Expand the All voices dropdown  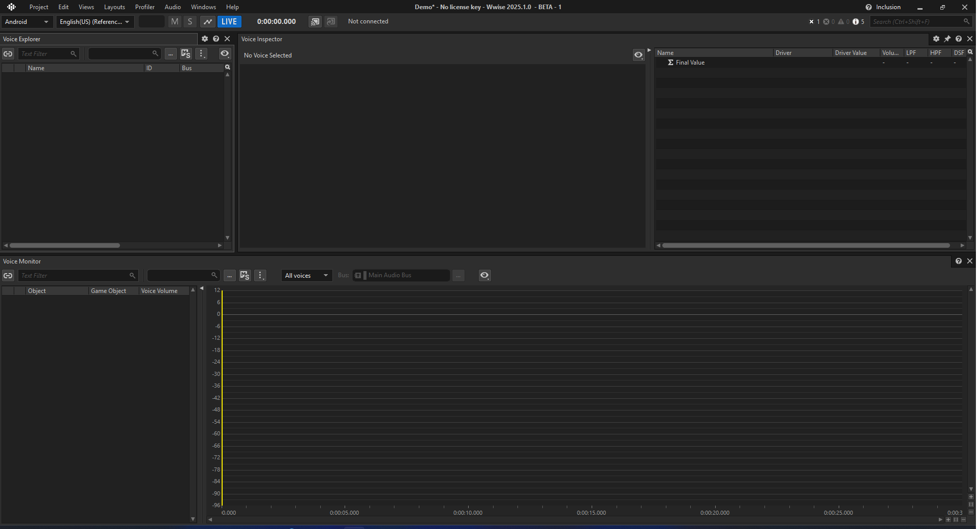(x=307, y=275)
